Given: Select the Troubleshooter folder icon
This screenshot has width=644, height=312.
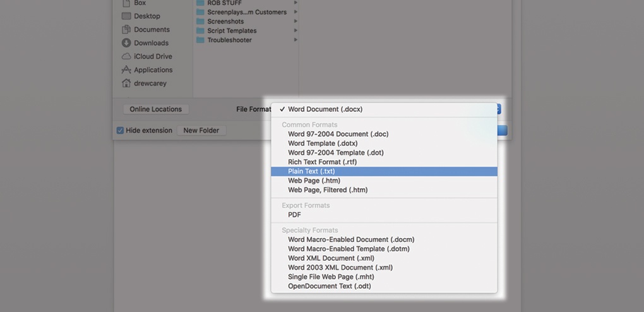Looking at the screenshot, I should [200, 40].
